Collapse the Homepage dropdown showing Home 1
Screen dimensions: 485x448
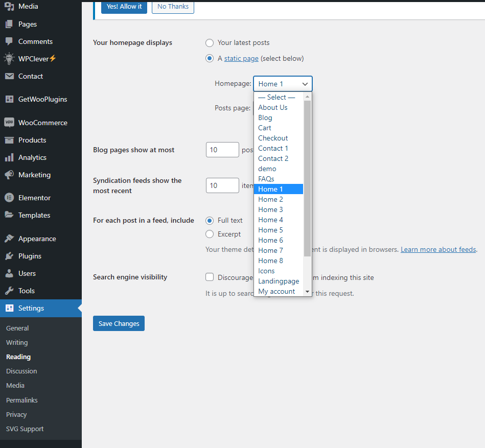click(x=283, y=84)
